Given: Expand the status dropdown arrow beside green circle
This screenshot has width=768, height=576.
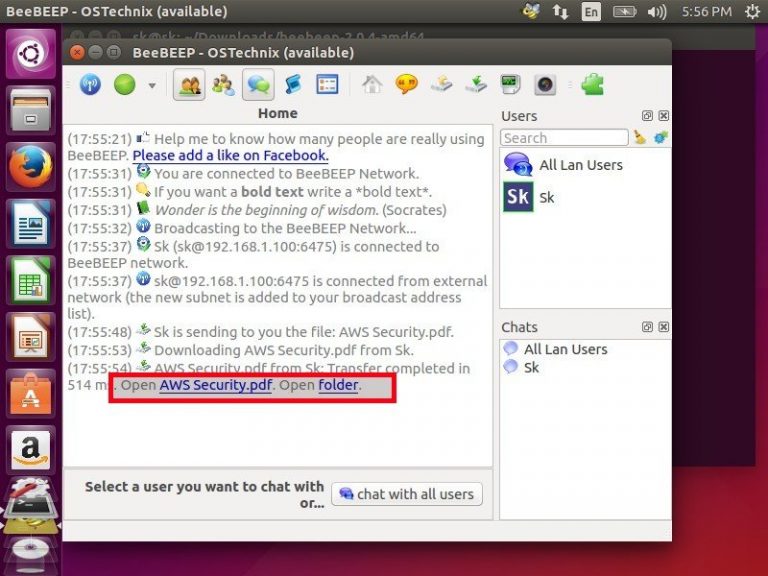Looking at the screenshot, I should (x=152, y=86).
